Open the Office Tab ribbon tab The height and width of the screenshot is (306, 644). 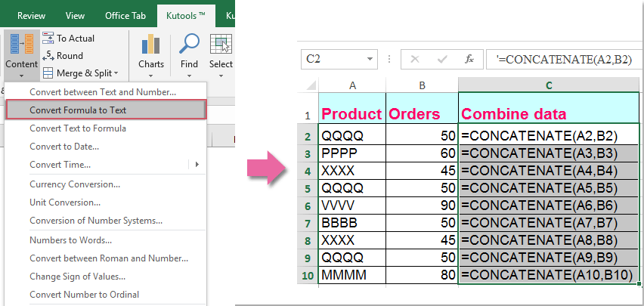point(125,15)
